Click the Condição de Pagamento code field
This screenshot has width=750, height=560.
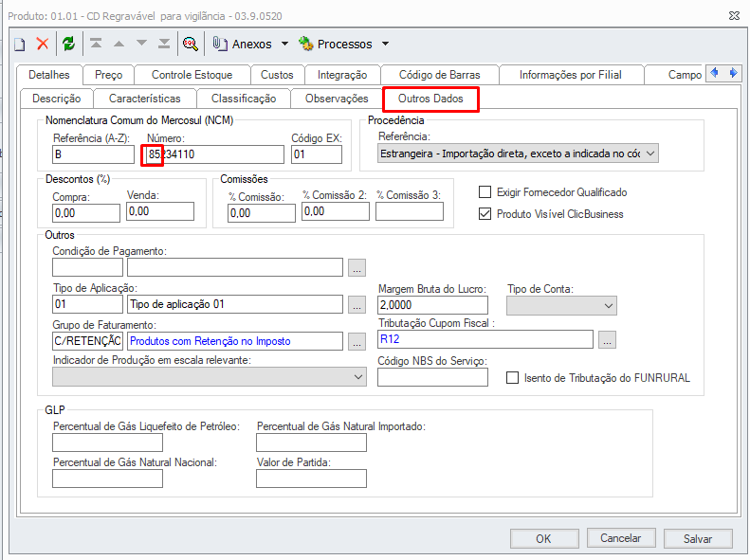pos(87,267)
